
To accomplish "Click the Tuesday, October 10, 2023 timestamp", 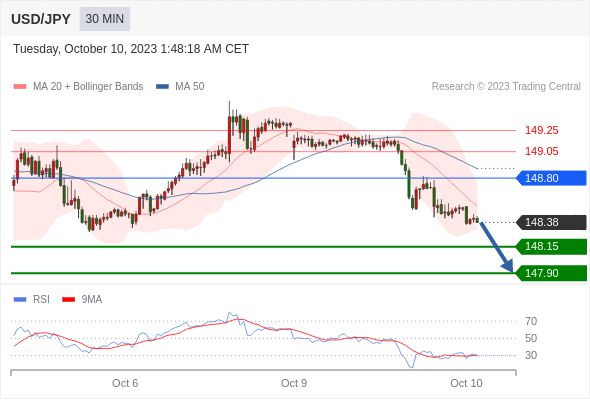I will (131, 49).
